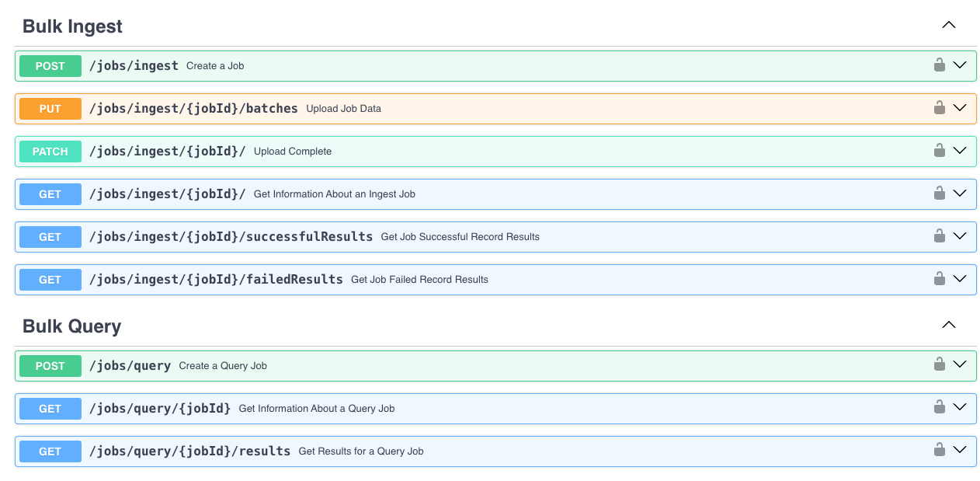Click the Bulk Ingest section heading

click(71, 26)
